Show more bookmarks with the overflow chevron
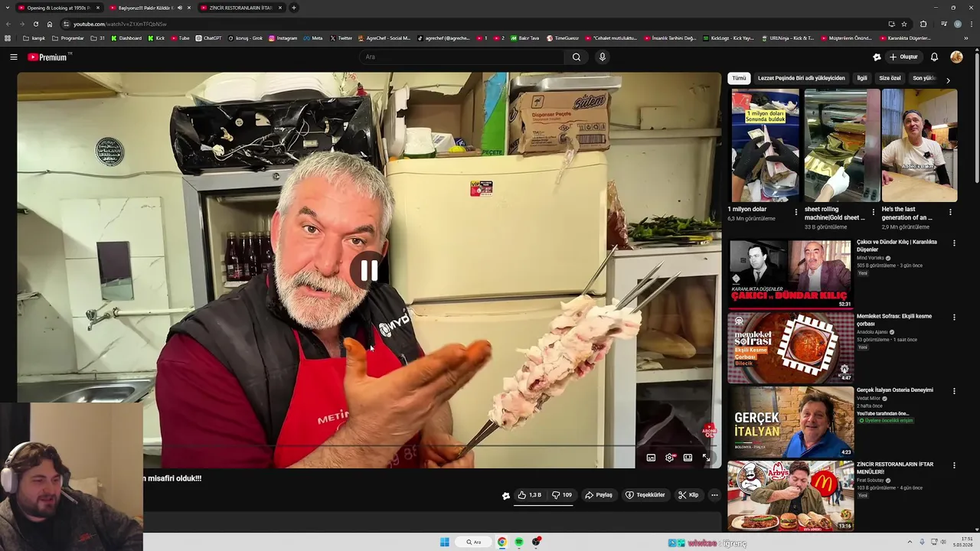Image resolution: width=980 pixels, height=551 pixels. pyautogui.click(x=965, y=38)
